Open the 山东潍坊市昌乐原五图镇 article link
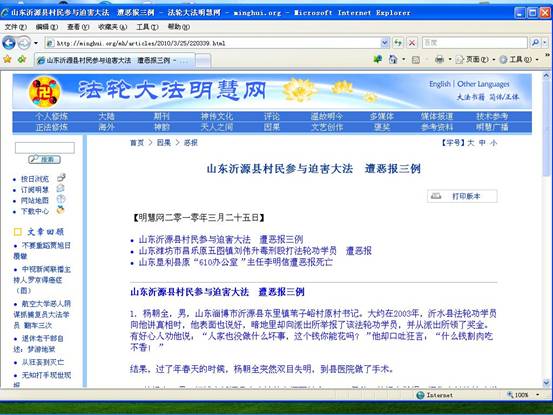The width and height of the screenshot is (553, 415). pyautogui.click(x=255, y=251)
